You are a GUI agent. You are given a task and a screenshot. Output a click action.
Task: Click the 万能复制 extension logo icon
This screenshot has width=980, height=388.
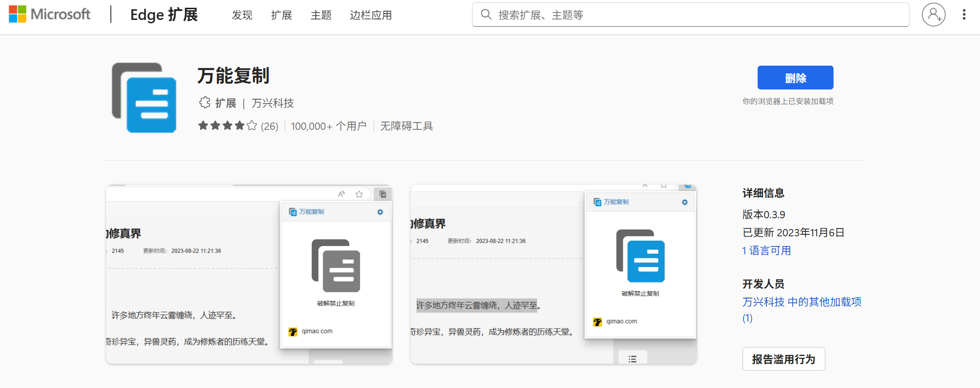pyautogui.click(x=144, y=98)
